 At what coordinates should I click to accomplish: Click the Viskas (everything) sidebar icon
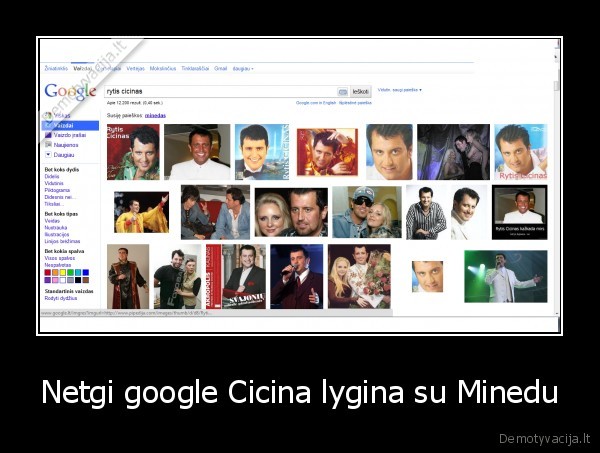click(48, 115)
